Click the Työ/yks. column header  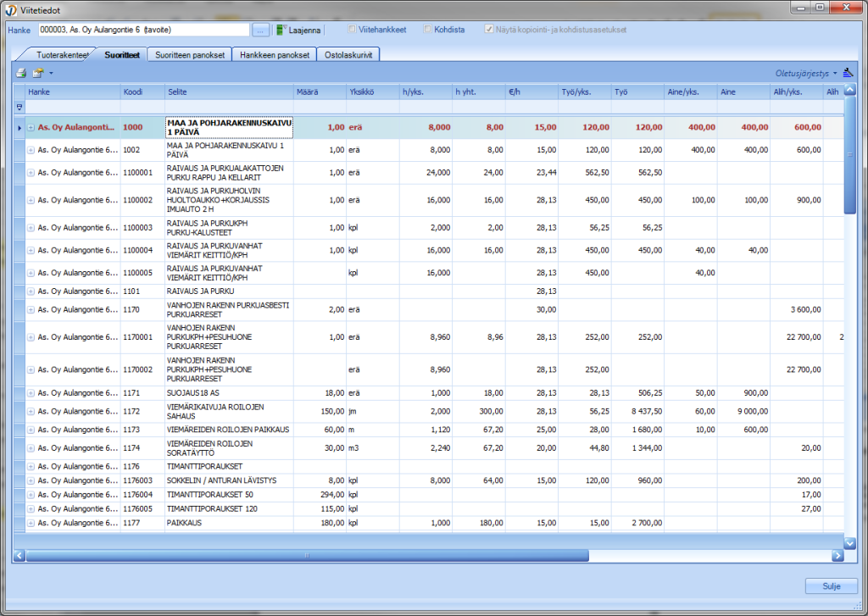click(585, 92)
